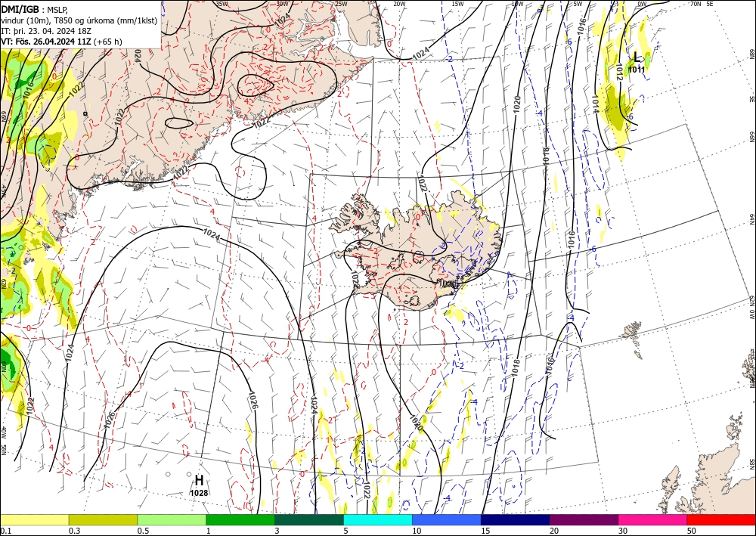This screenshot has width=756, height=536.
Task: Click the '20W' longitude label
Action: [399, 3]
